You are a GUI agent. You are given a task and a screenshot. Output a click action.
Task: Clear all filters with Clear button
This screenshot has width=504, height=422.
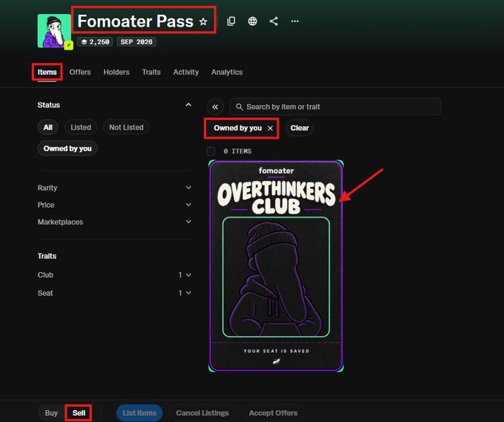click(299, 128)
